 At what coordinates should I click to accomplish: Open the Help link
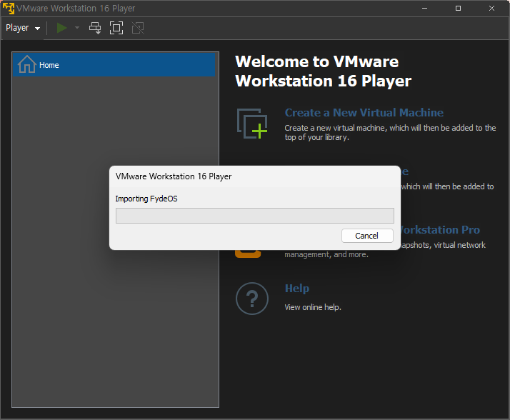(297, 289)
